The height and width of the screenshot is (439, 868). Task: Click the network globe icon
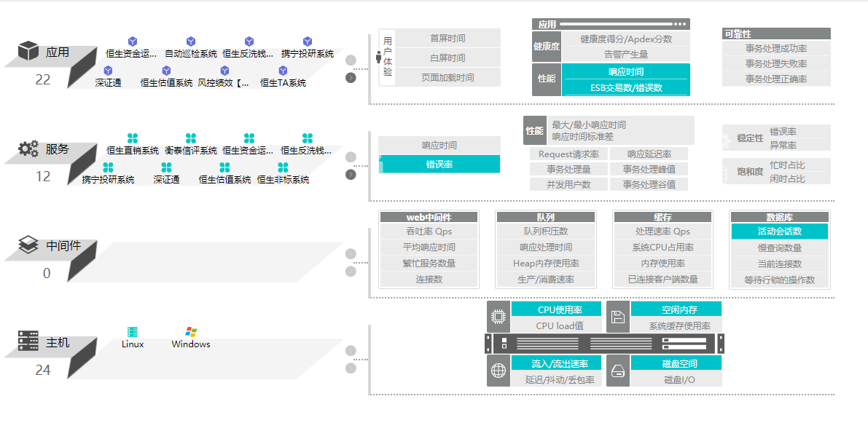(498, 371)
